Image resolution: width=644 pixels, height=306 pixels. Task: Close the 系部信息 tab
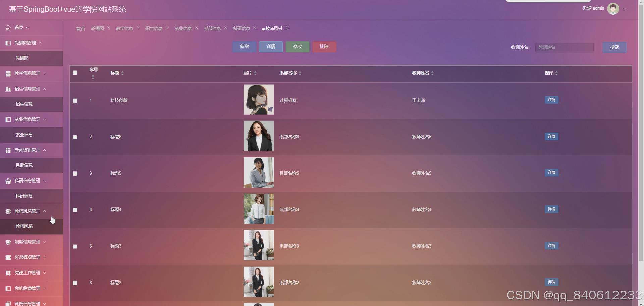click(x=225, y=28)
